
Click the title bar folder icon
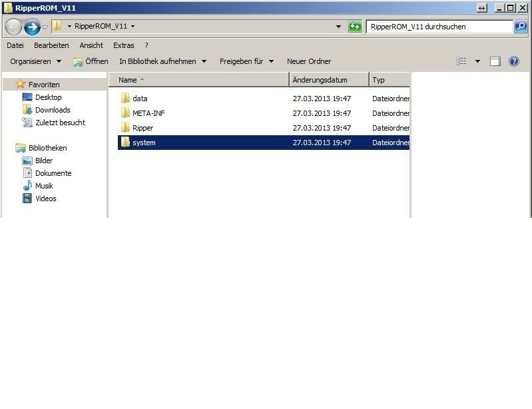click(x=8, y=8)
